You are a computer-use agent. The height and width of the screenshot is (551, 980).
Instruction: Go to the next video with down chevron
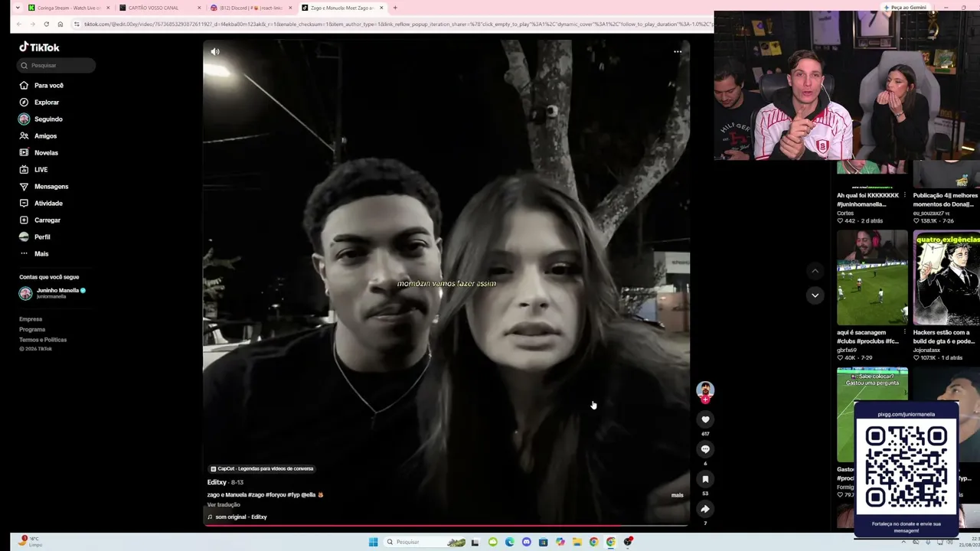(815, 295)
